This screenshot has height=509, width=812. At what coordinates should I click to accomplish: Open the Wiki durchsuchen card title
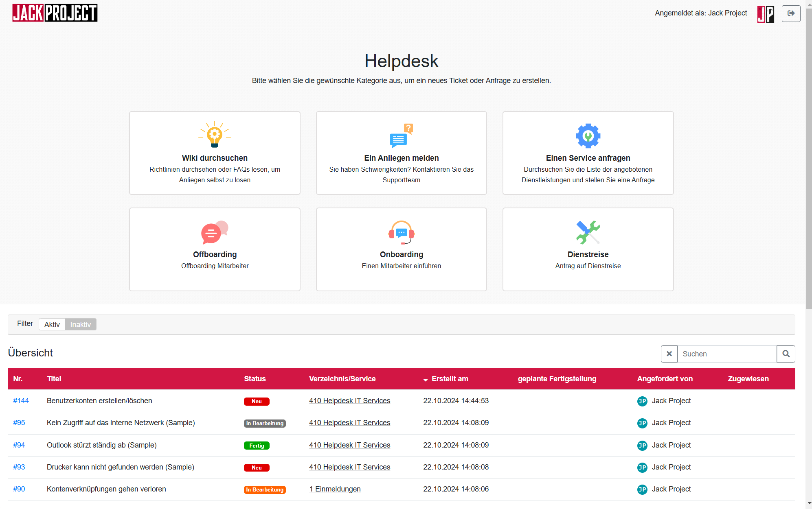[x=215, y=158]
